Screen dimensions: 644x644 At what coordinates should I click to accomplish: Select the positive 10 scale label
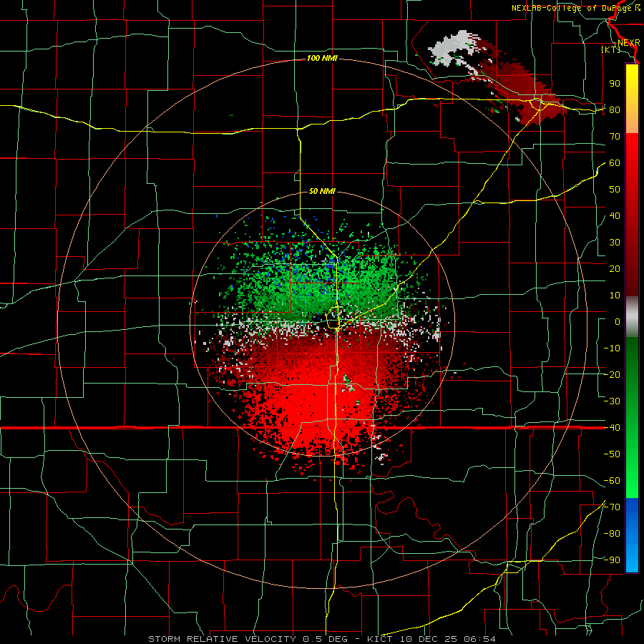615,296
